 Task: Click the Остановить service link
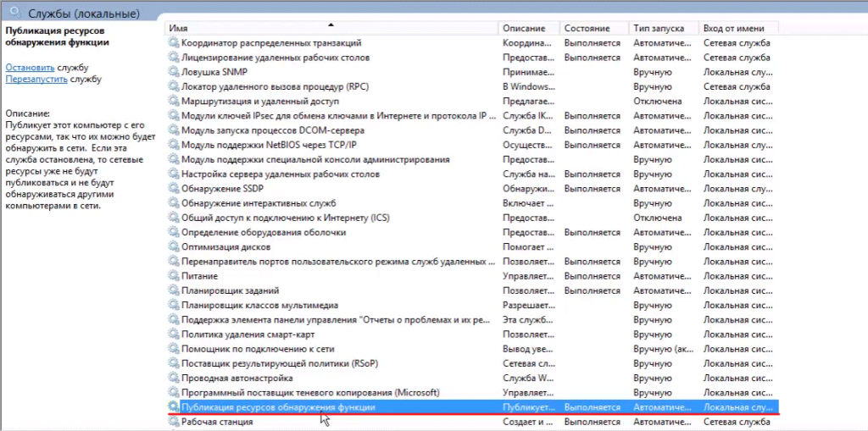(x=30, y=67)
